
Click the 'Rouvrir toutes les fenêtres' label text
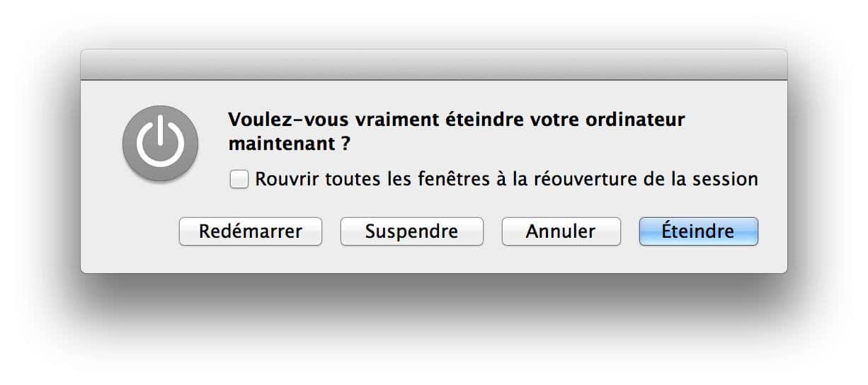pos(372,179)
